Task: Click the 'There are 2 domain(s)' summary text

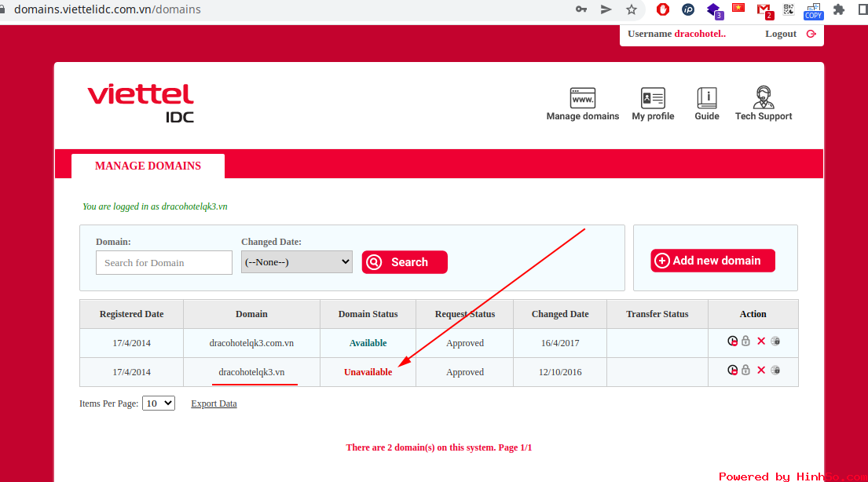Action: (x=439, y=447)
